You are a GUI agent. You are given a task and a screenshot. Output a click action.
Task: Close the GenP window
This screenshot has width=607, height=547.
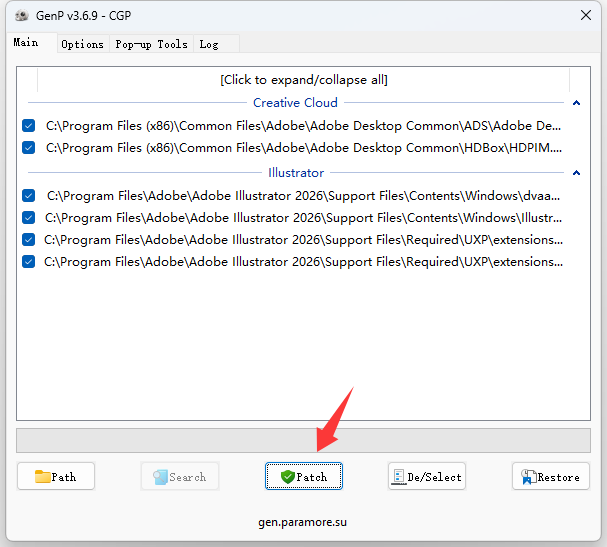click(586, 15)
